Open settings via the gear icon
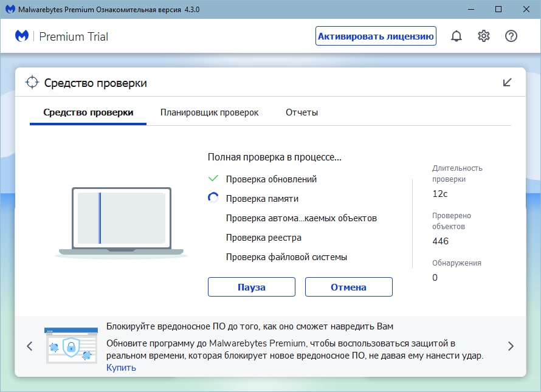Screen dimensions: 541x392 point(484,36)
